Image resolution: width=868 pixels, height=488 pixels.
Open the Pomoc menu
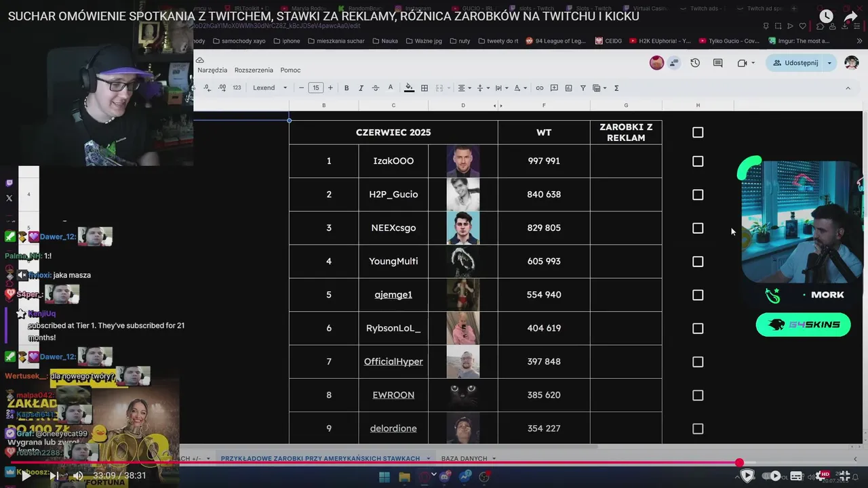coord(290,70)
